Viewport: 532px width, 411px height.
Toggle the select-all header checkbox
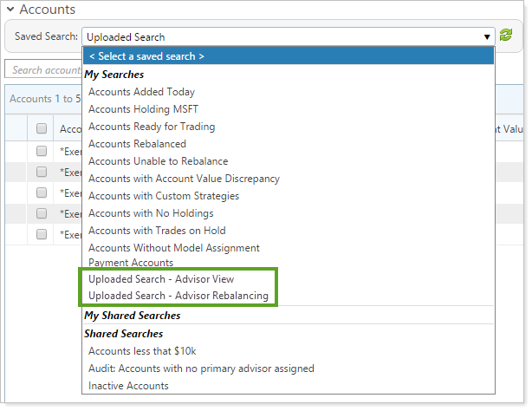pyautogui.click(x=41, y=128)
